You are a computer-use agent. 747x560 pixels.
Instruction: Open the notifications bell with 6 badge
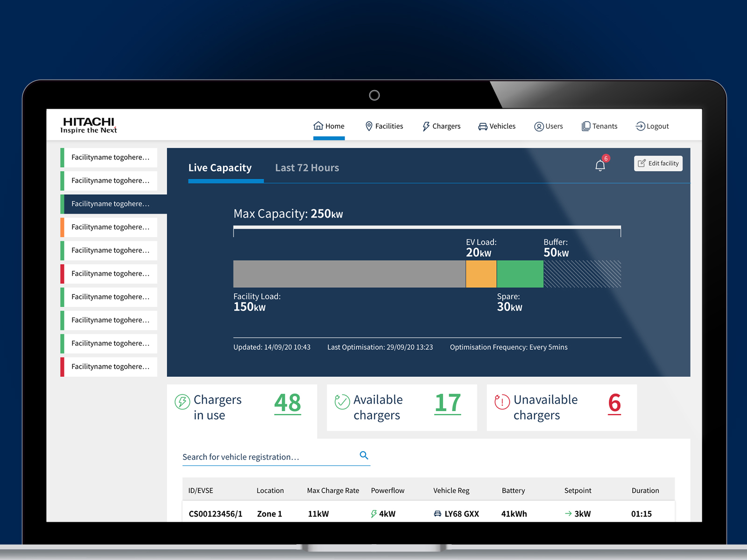tap(601, 164)
